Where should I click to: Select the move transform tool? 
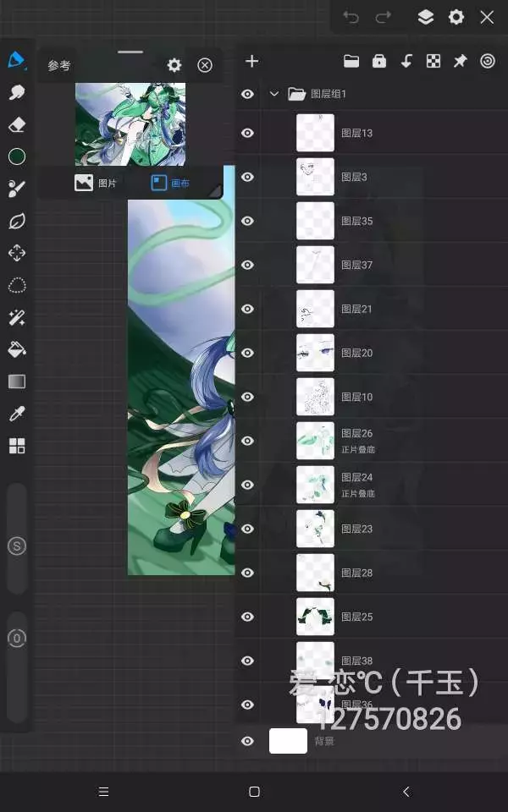tap(17, 253)
